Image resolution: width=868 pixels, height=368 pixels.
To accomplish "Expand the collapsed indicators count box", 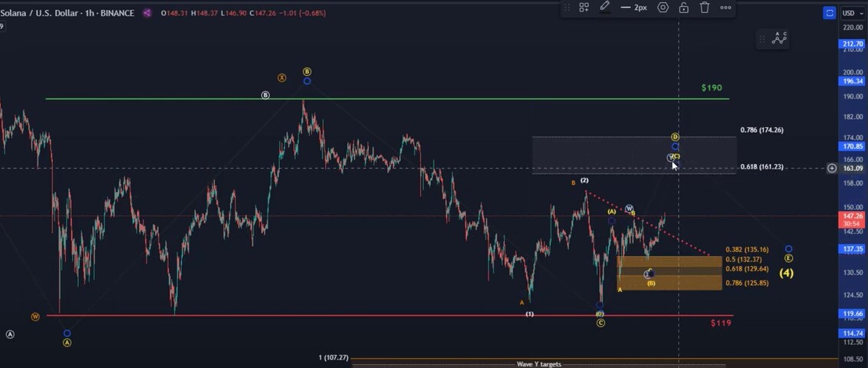I will click(2, 26).
